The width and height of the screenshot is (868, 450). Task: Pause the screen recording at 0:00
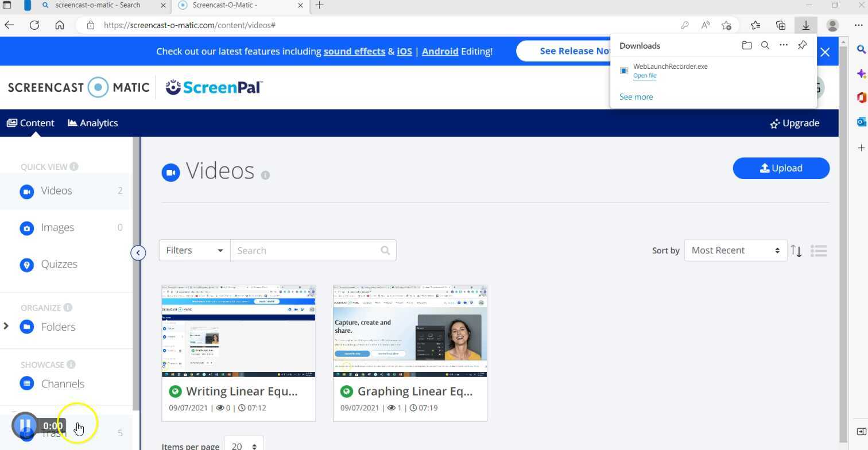25,425
